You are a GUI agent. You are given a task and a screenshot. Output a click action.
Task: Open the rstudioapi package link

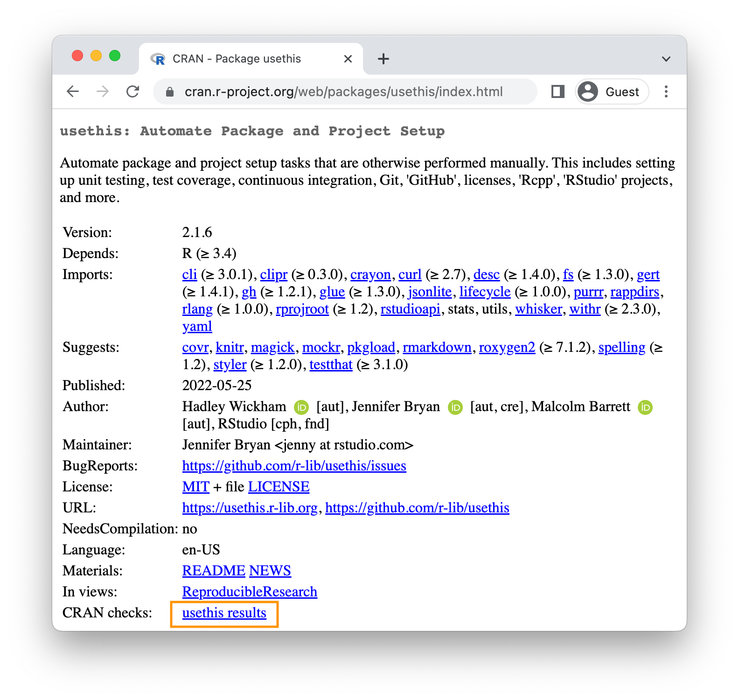point(411,309)
